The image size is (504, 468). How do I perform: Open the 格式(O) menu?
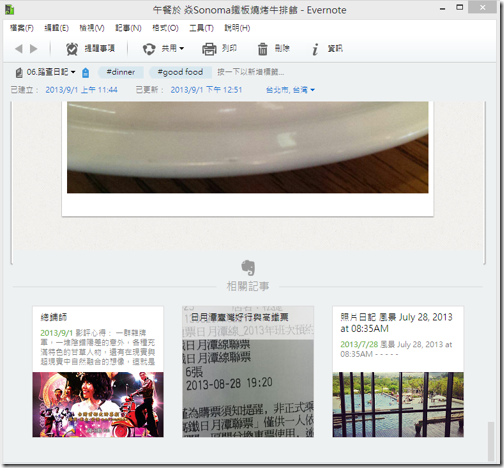165,28
